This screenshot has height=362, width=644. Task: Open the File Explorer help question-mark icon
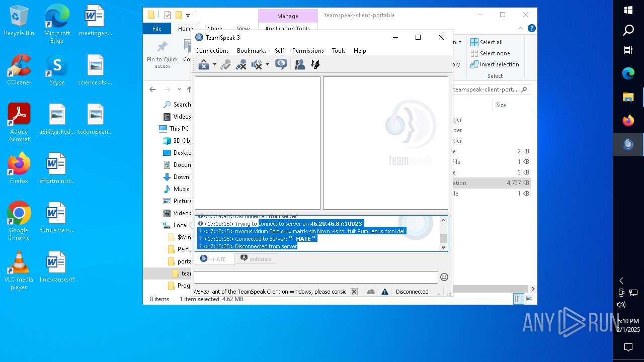pyautogui.click(x=531, y=29)
